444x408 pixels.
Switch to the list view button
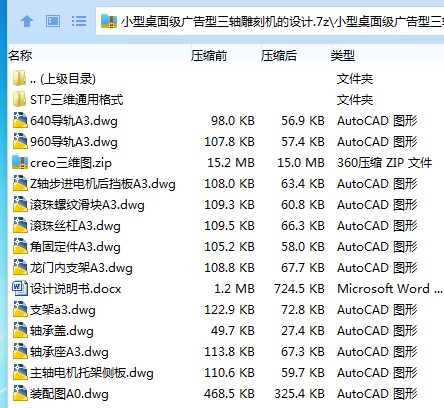click(x=79, y=21)
